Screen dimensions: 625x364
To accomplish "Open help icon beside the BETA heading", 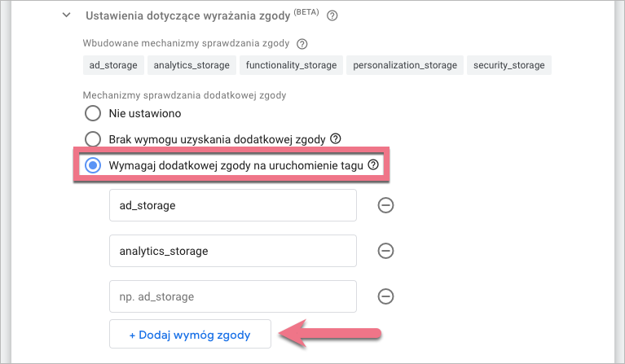I will click(332, 15).
